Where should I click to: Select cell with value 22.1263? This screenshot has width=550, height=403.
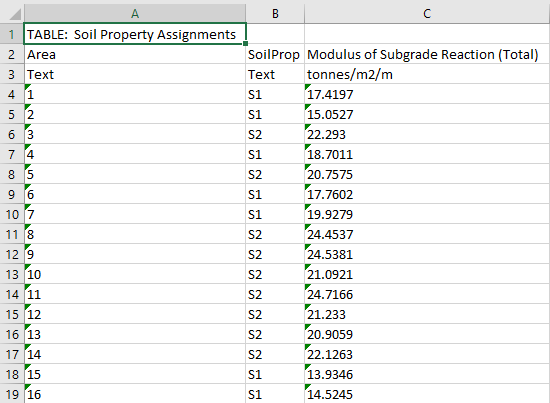point(427,354)
